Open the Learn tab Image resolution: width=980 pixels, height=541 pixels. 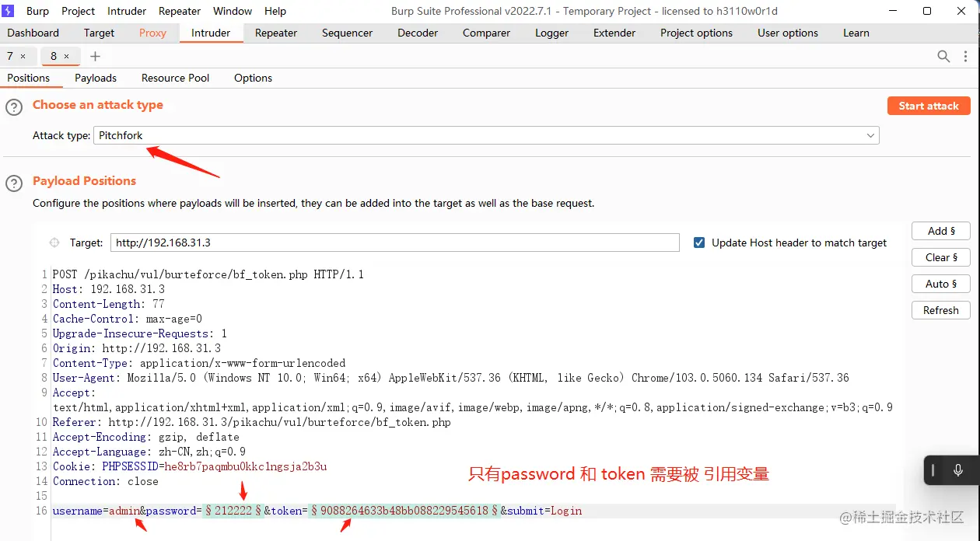(856, 33)
